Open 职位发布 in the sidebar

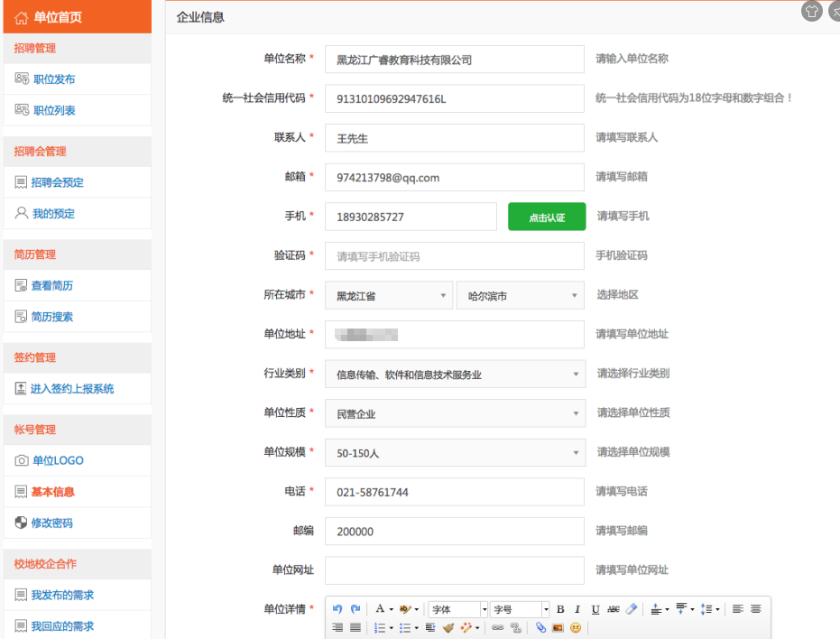point(54,79)
